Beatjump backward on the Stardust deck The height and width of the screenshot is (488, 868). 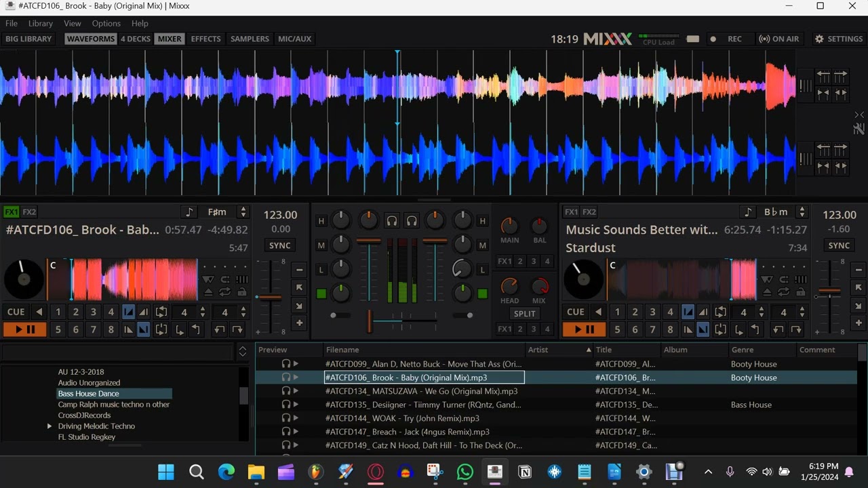(778, 330)
